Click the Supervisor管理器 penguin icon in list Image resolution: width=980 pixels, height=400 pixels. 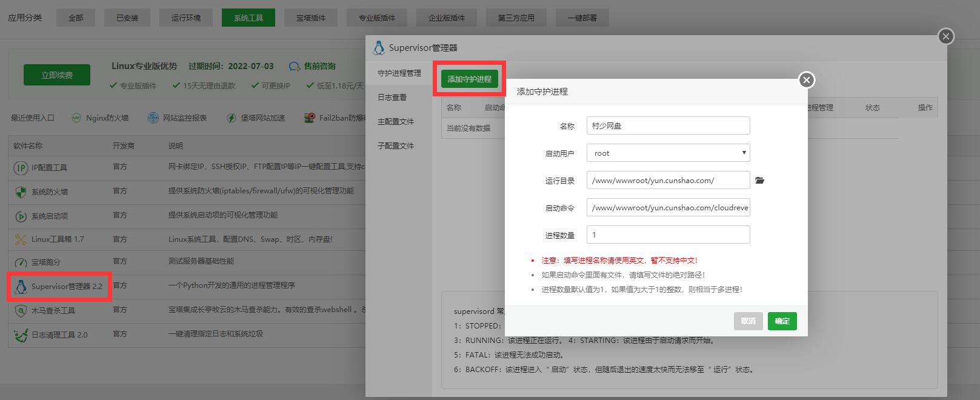pyautogui.click(x=21, y=287)
